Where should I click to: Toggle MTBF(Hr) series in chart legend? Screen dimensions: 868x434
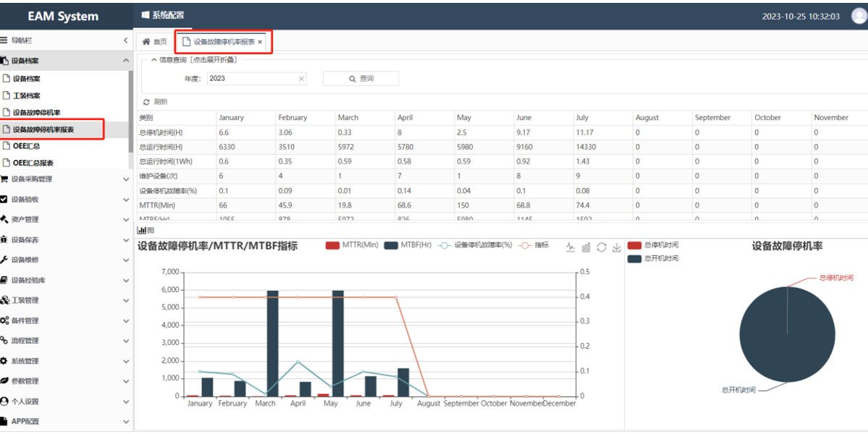pyautogui.click(x=391, y=245)
